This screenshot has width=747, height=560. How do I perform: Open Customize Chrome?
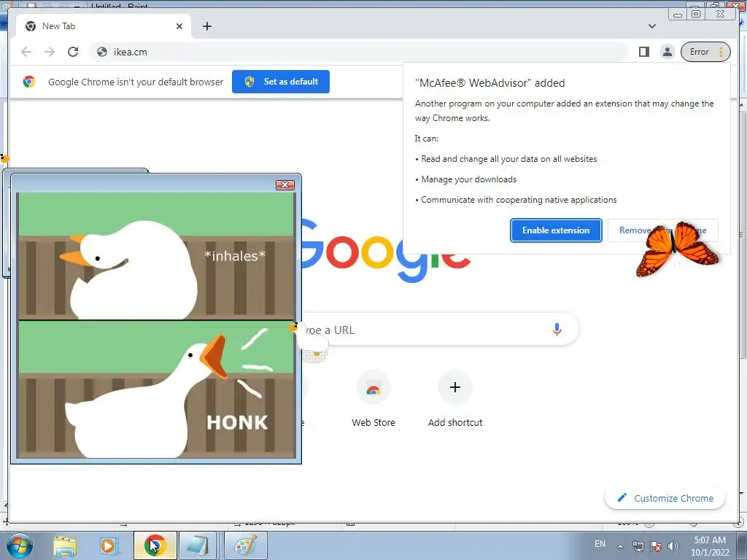tap(665, 498)
